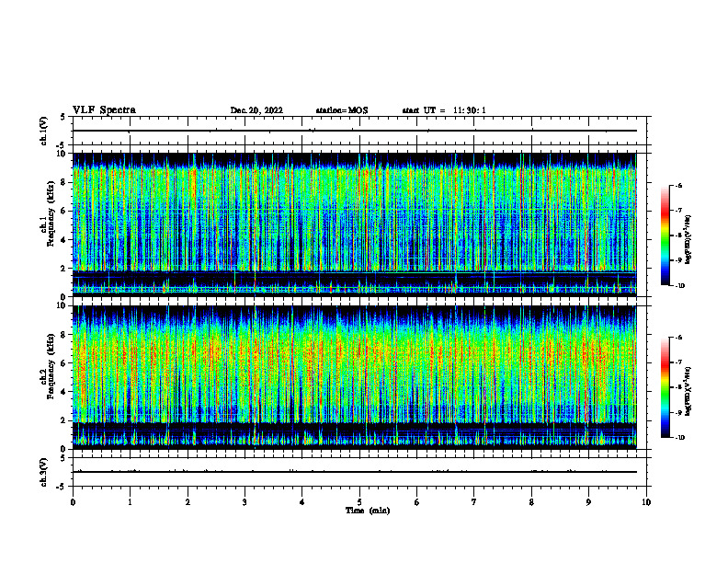Image resolution: width=728 pixels, height=563 pixels.
Task: Click the "7" tick on the Time axis
Action: pos(474,502)
